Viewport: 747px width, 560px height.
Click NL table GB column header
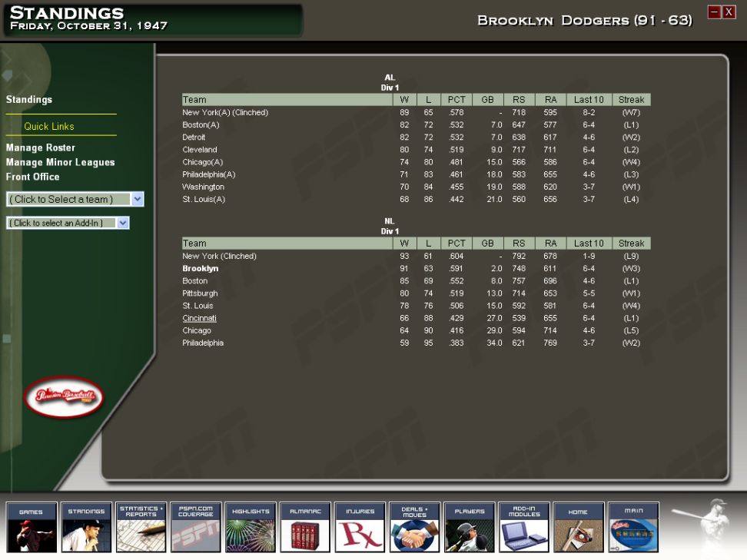pos(487,244)
